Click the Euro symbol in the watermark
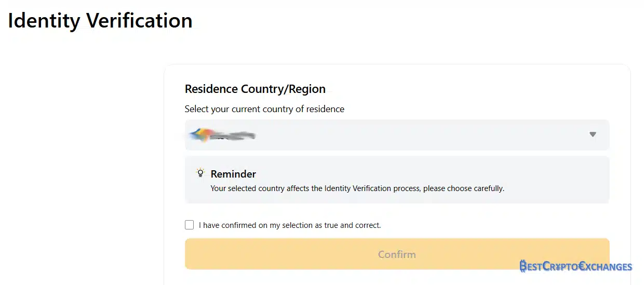This screenshot has height=285, width=644. tap(583, 266)
